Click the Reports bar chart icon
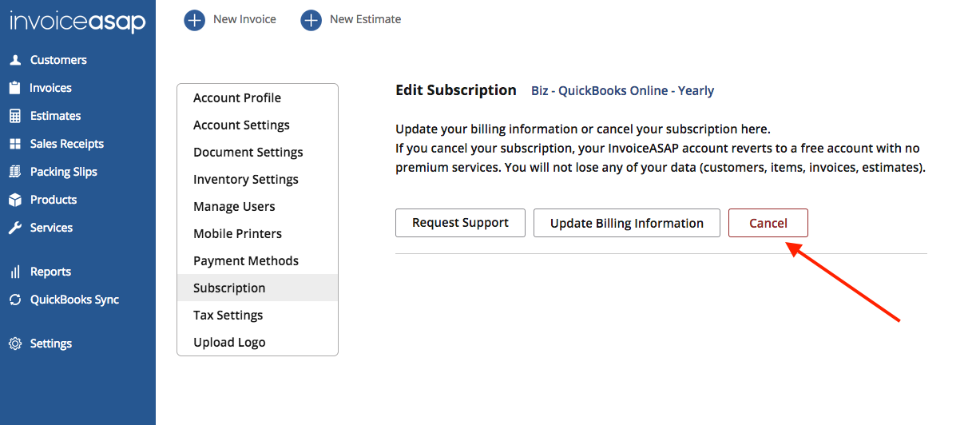This screenshot has height=425, width=980. 14,272
